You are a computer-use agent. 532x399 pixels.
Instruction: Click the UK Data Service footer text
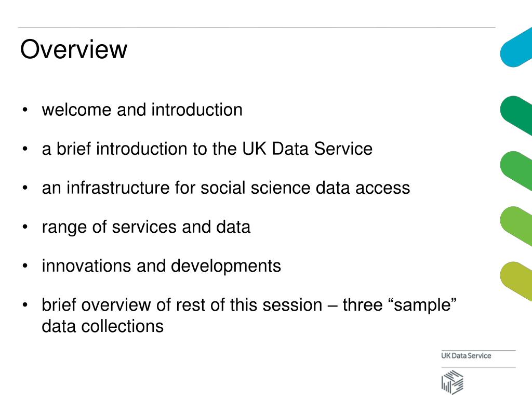pos(466,355)
